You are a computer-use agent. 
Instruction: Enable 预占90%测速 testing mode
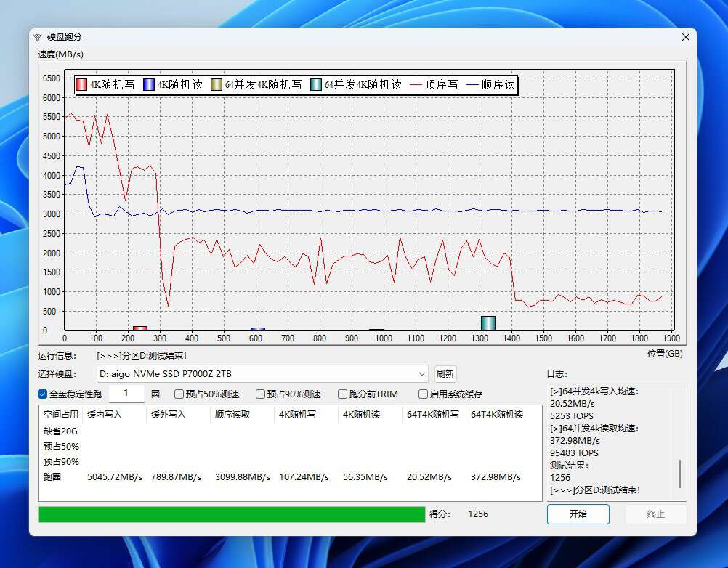click(260, 394)
